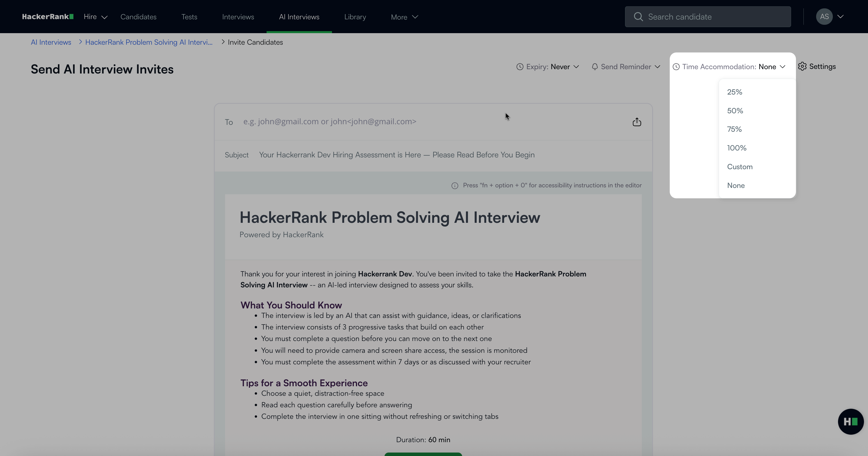The height and width of the screenshot is (456, 868).
Task: Click the 'Powered by HackerRank' text
Action: (x=281, y=235)
